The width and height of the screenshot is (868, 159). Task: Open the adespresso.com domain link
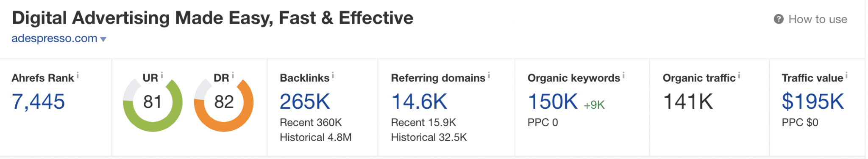point(54,38)
